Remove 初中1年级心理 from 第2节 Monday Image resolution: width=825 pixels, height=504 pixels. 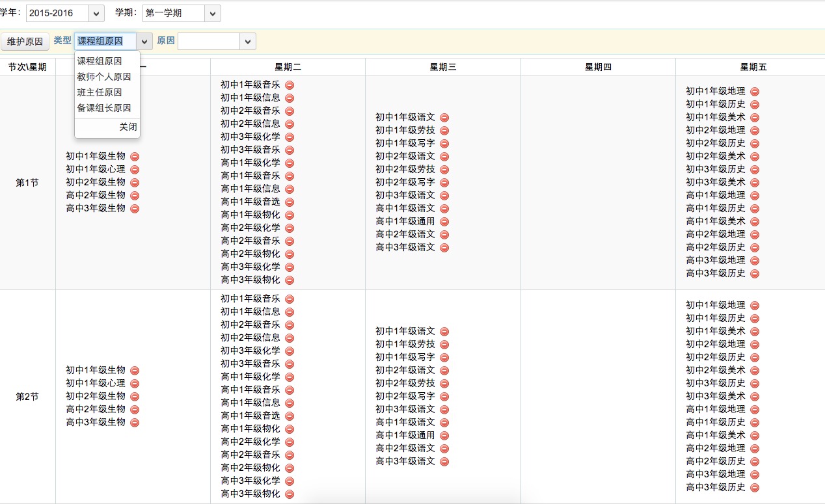coord(135,384)
